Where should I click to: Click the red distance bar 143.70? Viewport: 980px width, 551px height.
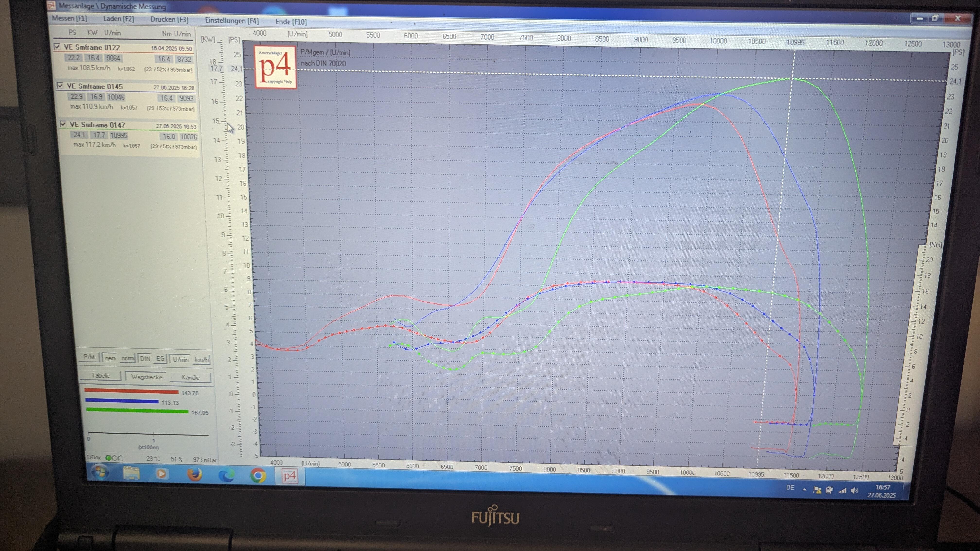click(x=131, y=391)
